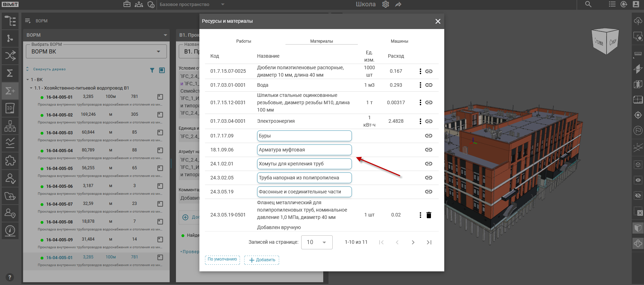Click the Арматура муфтовая input field
Image resolution: width=644 pixels, height=285 pixels.
(x=304, y=150)
